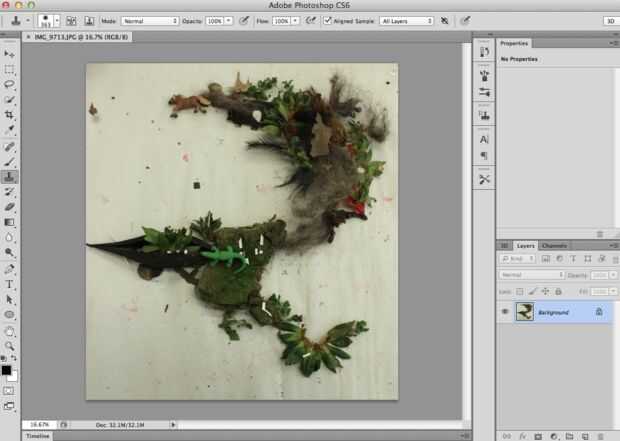This screenshot has height=441, width=620.
Task: Toggle lock all padlock icon
Action: pyautogui.click(x=558, y=291)
